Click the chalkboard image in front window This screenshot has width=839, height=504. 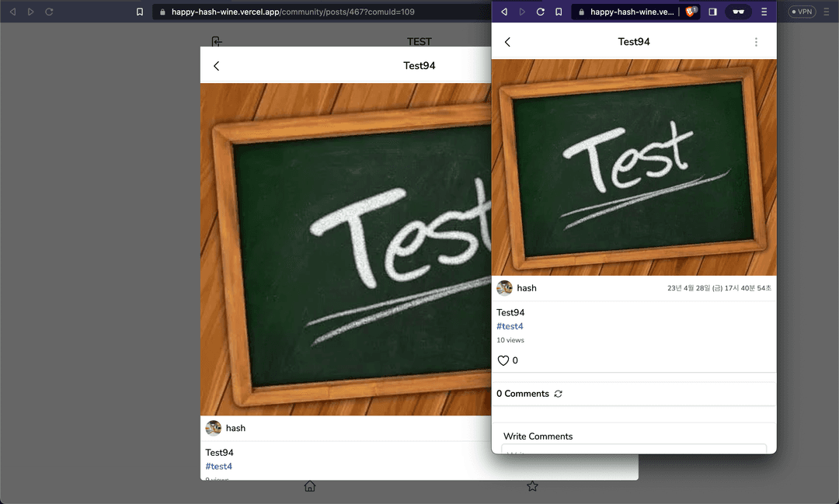(x=634, y=168)
